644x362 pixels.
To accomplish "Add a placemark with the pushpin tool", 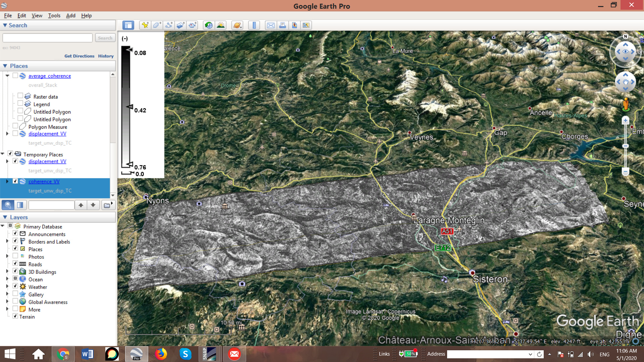I will point(145,25).
